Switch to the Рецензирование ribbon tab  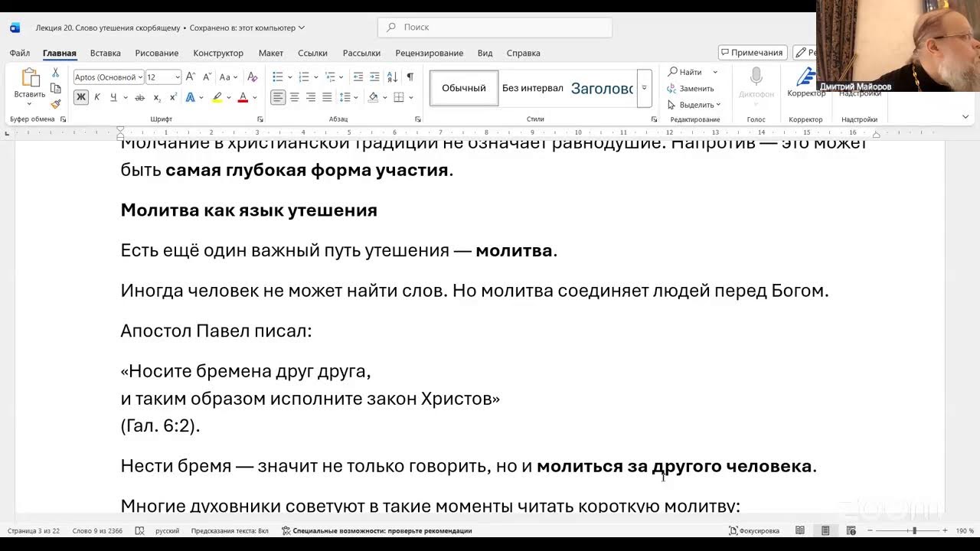pyautogui.click(x=429, y=53)
